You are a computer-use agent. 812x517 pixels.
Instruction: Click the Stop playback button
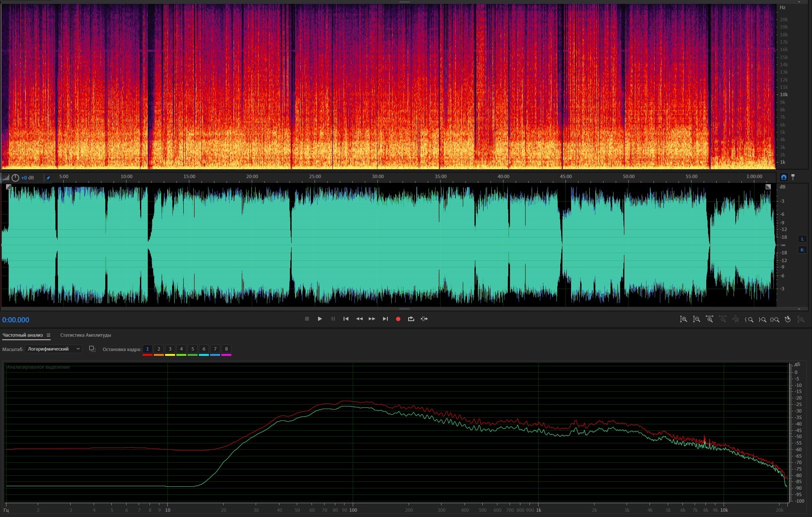pos(307,319)
